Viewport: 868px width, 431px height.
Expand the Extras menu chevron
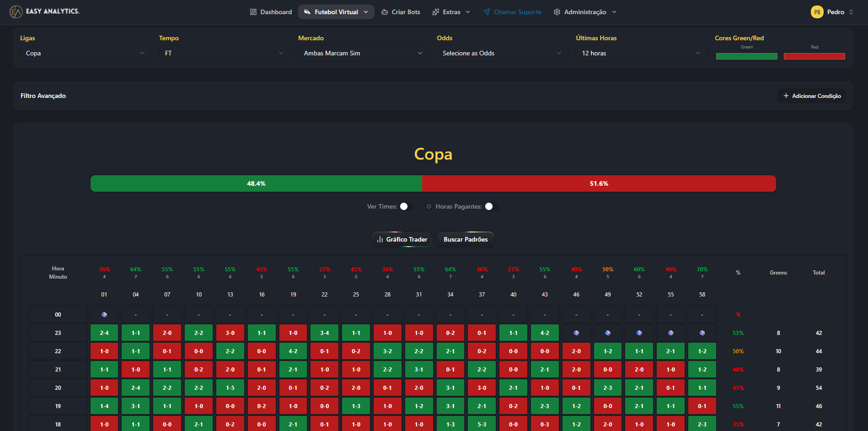pos(468,12)
